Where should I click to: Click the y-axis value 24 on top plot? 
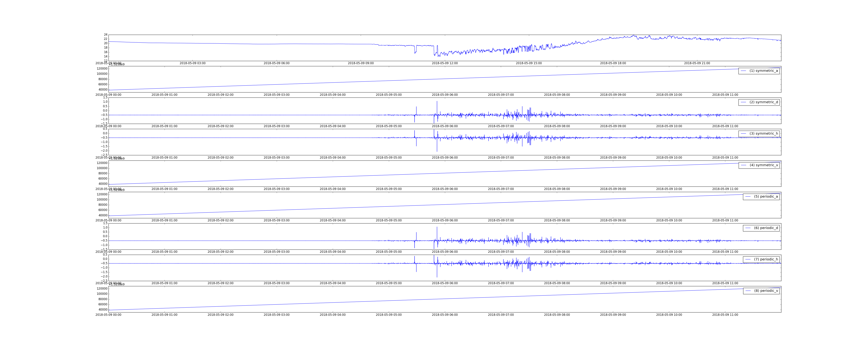pos(106,35)
